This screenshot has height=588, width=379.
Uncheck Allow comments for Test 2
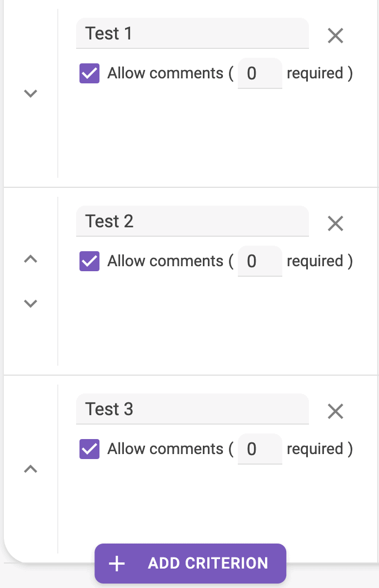[89, 261]
